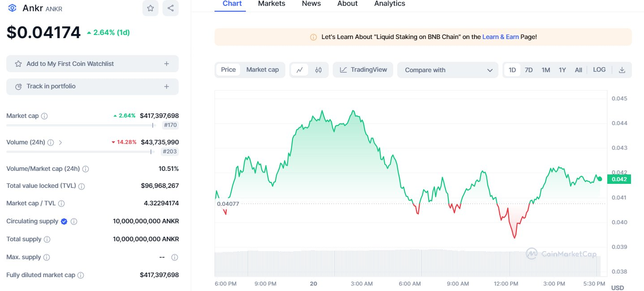The height and width of the screenshot is (291, 644).
Task: Toggle chart to Market cap view
Action: (262, 70)
